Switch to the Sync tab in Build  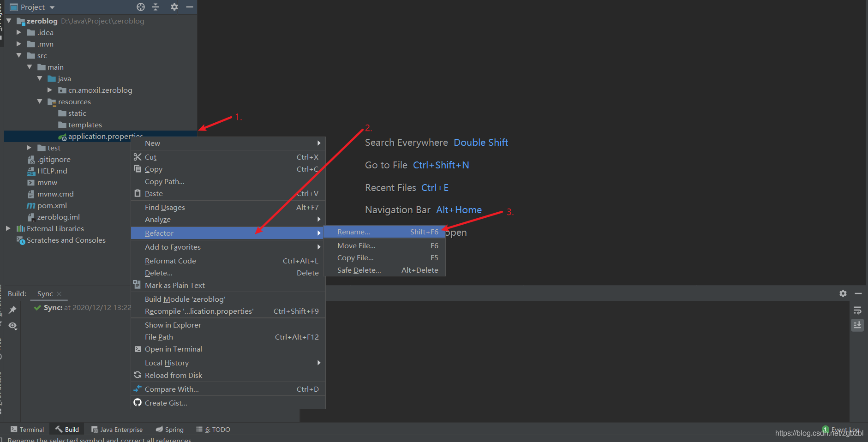coord(45,293)
